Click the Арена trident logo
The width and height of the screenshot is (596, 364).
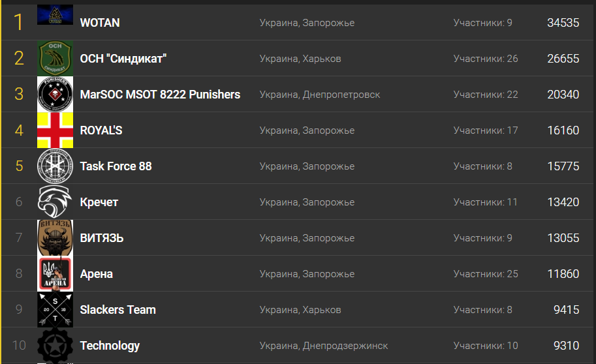pos(55,273)
